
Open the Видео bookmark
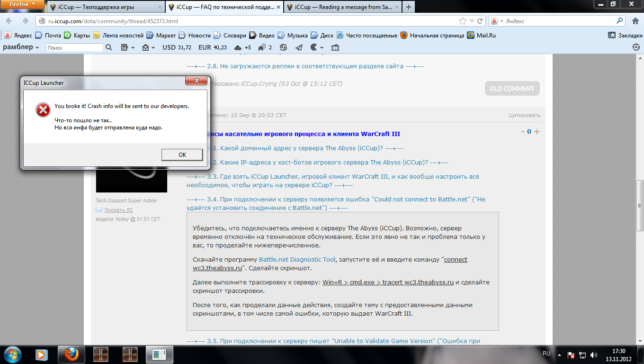coord(262,35)
